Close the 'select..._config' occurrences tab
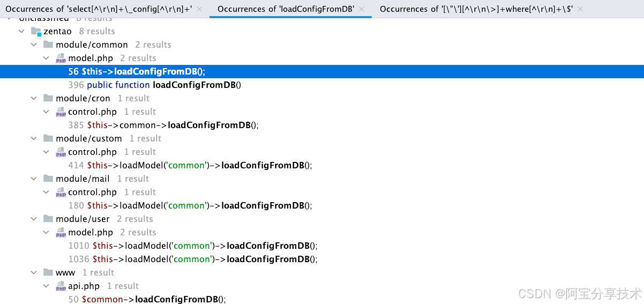The height and width of the screenshot is (304, 644). pos(200,9)
